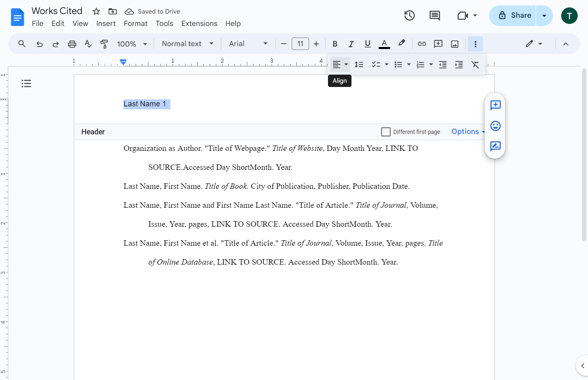Insert a link
This screenshot has width=588, height=380.
pos(422,44)
